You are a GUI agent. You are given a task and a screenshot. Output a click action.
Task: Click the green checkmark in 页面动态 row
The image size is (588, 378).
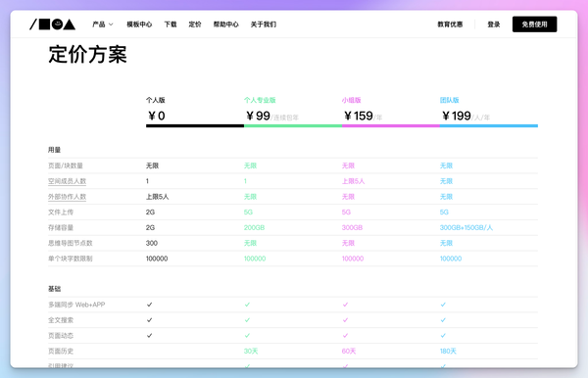click(x=247, y=335)
